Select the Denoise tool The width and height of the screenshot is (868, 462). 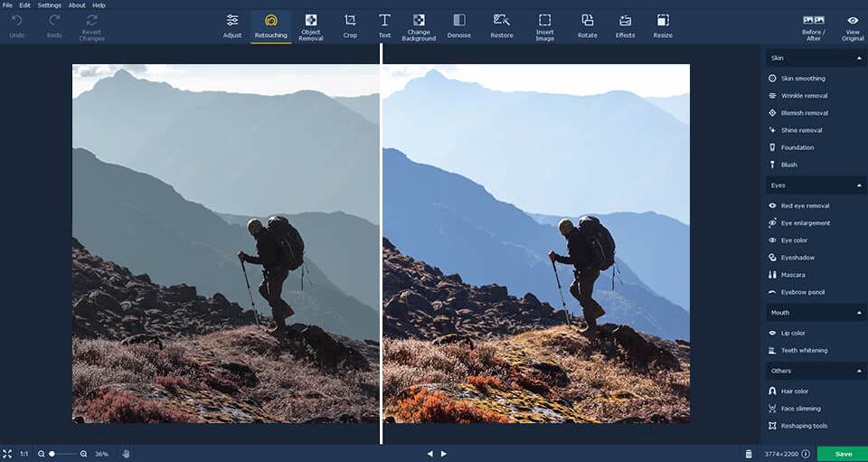pyautogui.click(x=458, y=26)
